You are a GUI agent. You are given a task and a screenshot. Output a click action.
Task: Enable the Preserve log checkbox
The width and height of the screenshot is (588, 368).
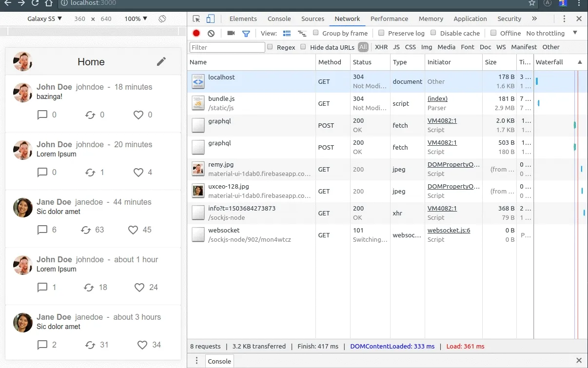point(381,33)
